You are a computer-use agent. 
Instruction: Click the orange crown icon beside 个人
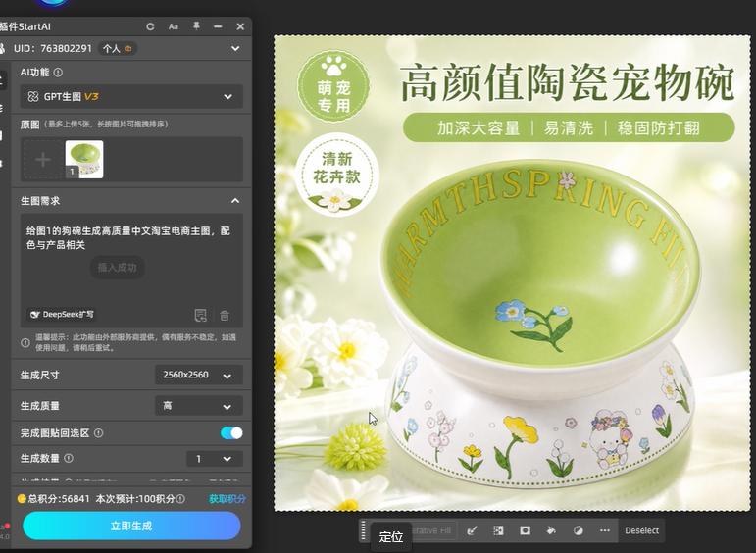point(128,48)
